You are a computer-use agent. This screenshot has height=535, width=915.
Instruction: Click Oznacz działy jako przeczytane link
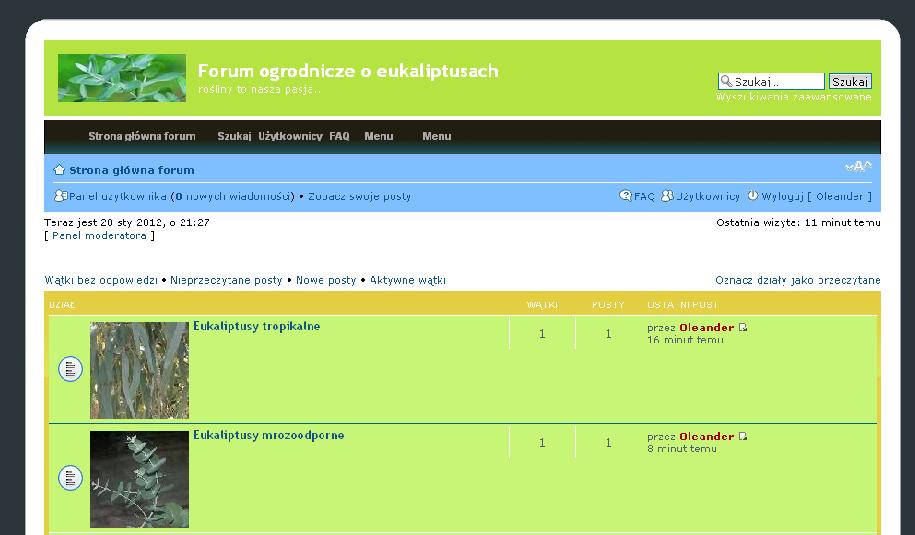click(797, 280)
